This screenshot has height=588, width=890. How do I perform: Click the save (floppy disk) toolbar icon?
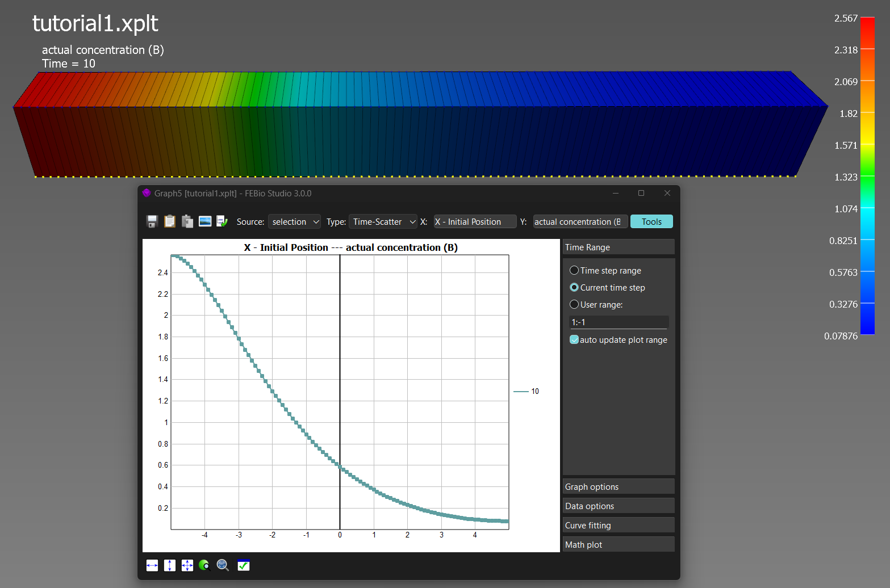pyautogui.click(x=152, y=221)
